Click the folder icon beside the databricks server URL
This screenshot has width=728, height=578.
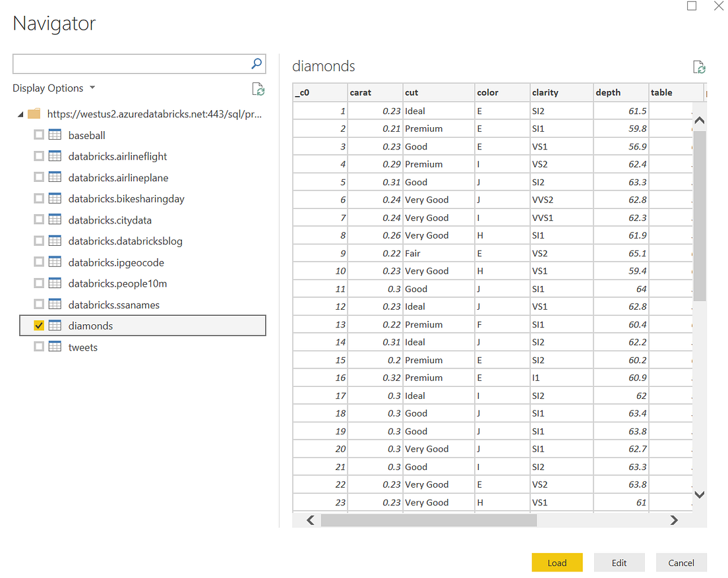tap(34, 113)
